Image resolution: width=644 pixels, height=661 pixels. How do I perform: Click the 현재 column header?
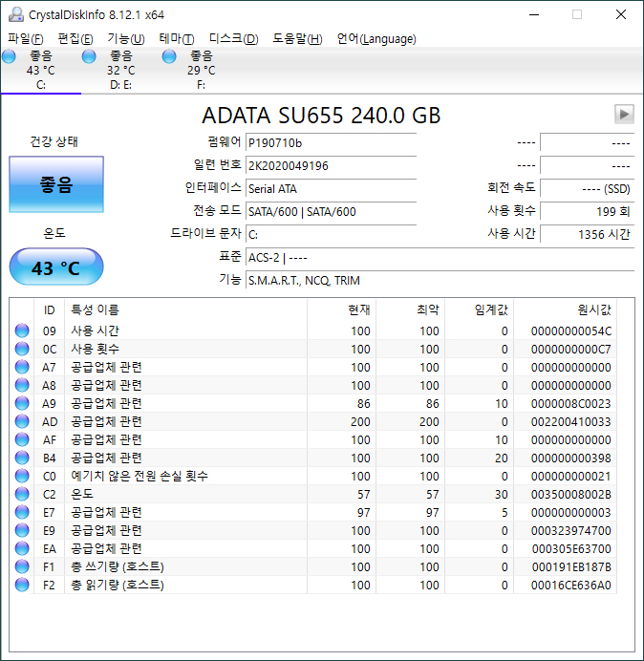(342, 309)
